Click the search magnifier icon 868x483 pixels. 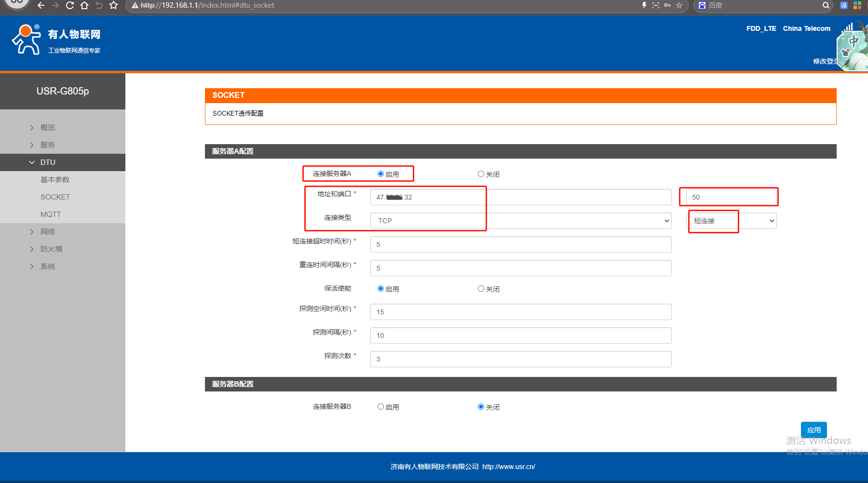826,5
